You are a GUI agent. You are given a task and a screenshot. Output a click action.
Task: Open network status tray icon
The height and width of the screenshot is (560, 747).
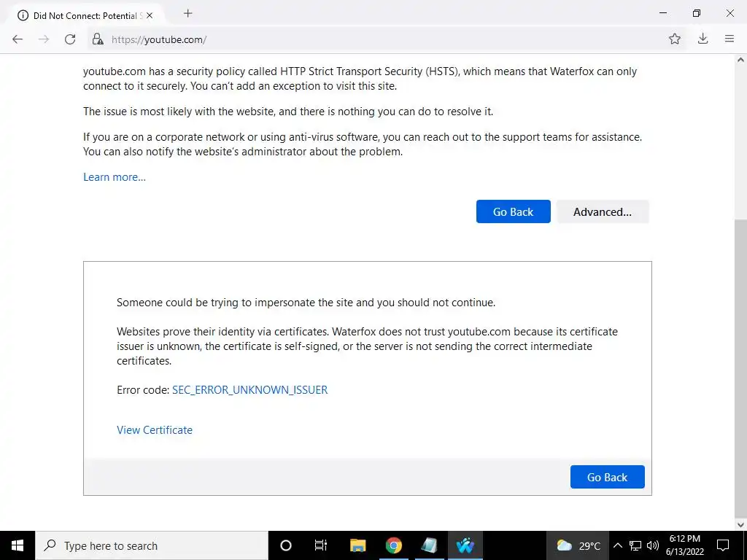pyautogui.click(x=635, y=545)
